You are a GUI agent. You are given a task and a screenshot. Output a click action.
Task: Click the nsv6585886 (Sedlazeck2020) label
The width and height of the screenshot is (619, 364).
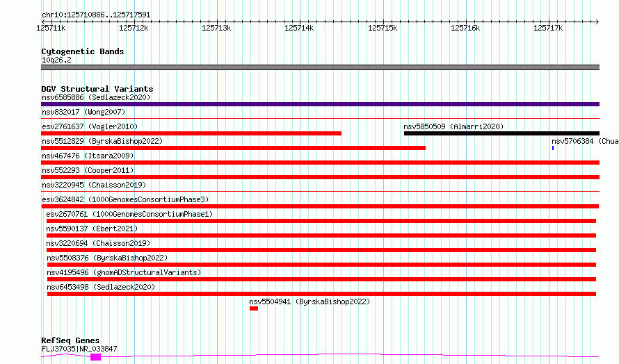pyautogui.click(x=96, y=97)
